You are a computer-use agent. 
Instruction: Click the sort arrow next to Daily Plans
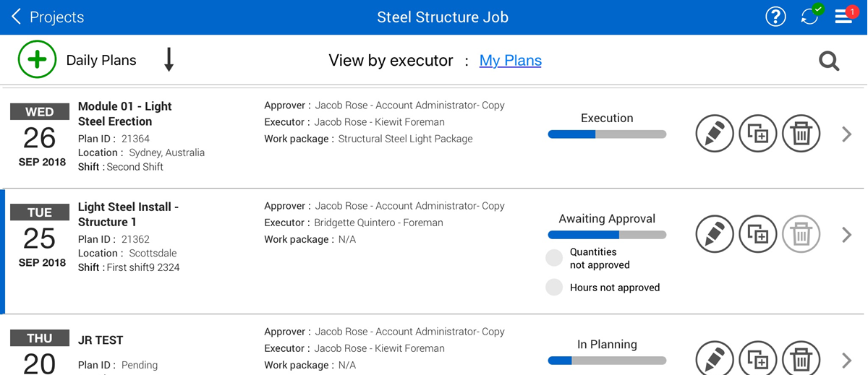(x=169, y=60)
